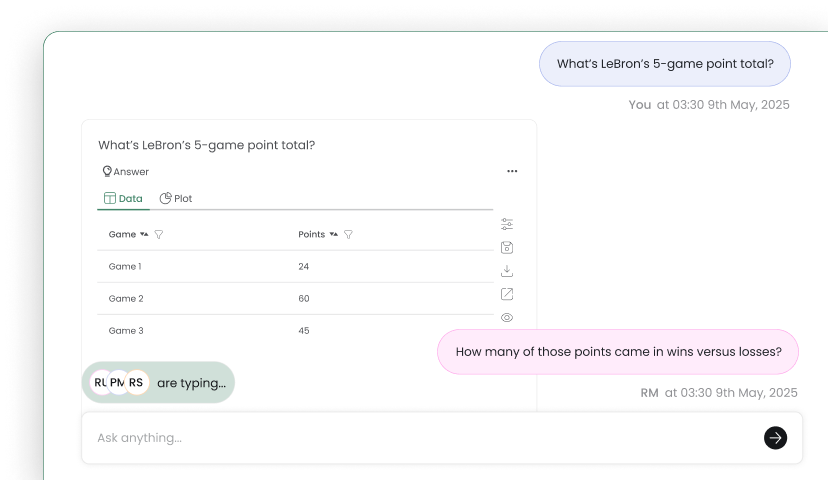This screenshot has width=828, height=480.
Task: Sort the Game column
Action: pos(144,234)
